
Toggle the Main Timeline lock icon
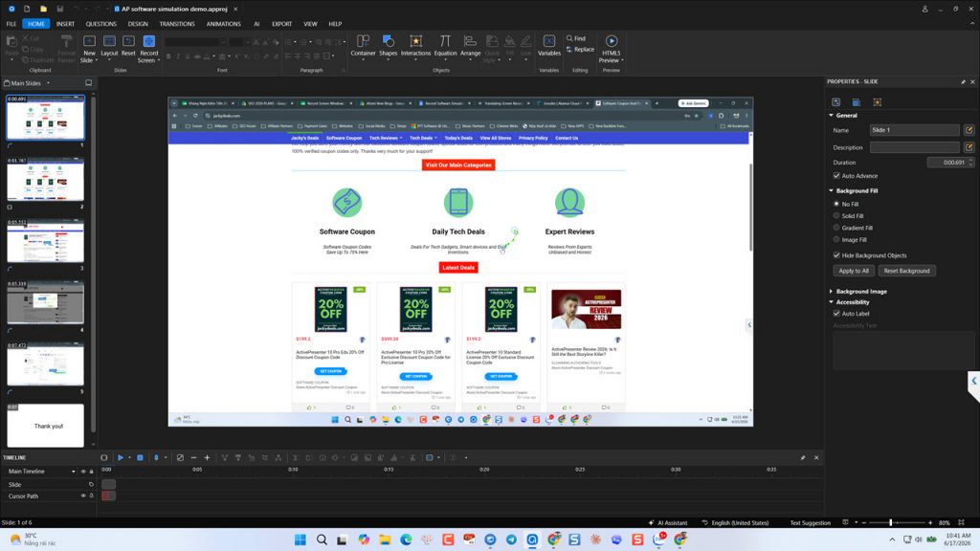click(91, 472)
